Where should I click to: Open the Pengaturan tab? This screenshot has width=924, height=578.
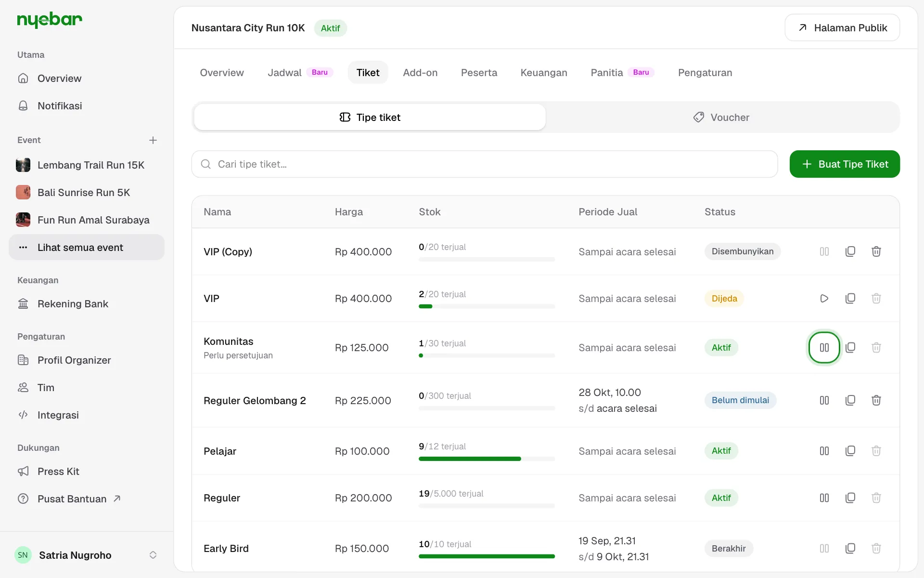tap(705, 73)
